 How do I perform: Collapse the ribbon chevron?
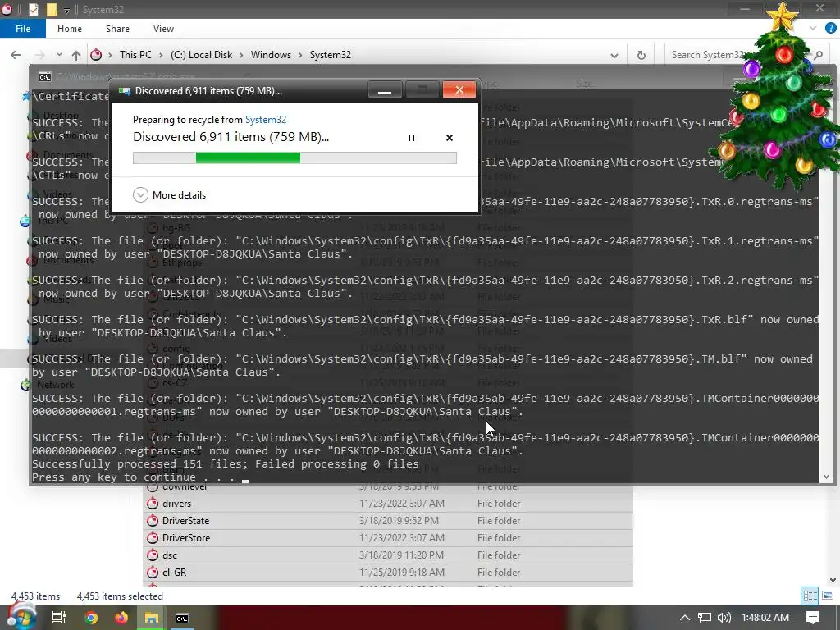(813, 29)
